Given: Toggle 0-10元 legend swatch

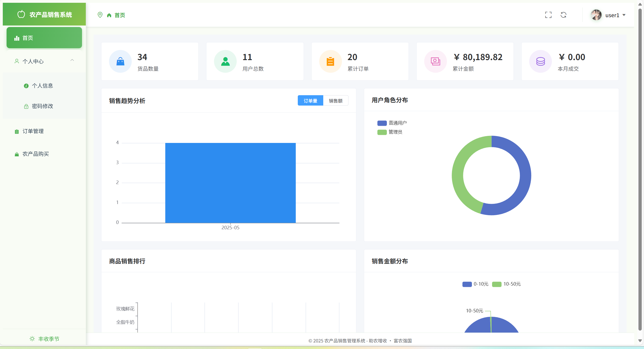Looking at the screenshot, I should click(467, 284).
